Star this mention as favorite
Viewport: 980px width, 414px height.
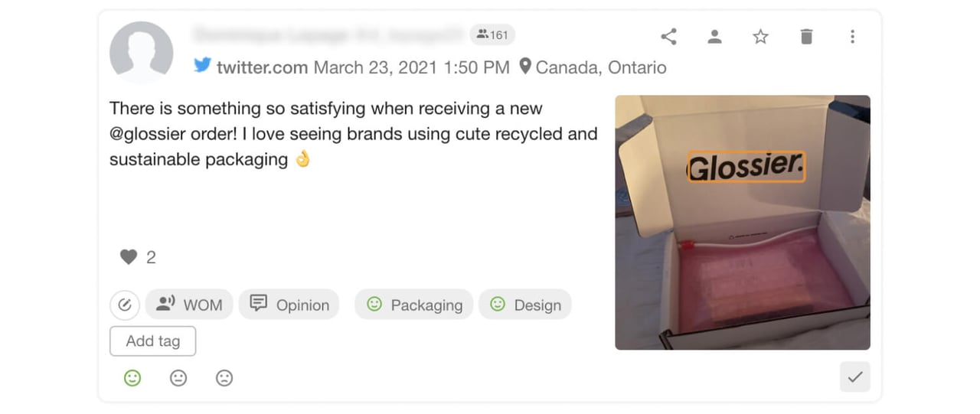coord(760,37)
